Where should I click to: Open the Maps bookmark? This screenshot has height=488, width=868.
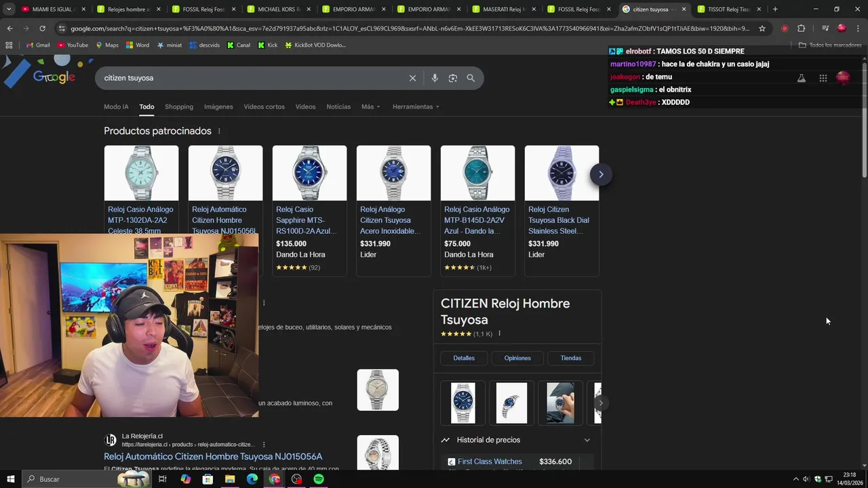tap(106, 45)
